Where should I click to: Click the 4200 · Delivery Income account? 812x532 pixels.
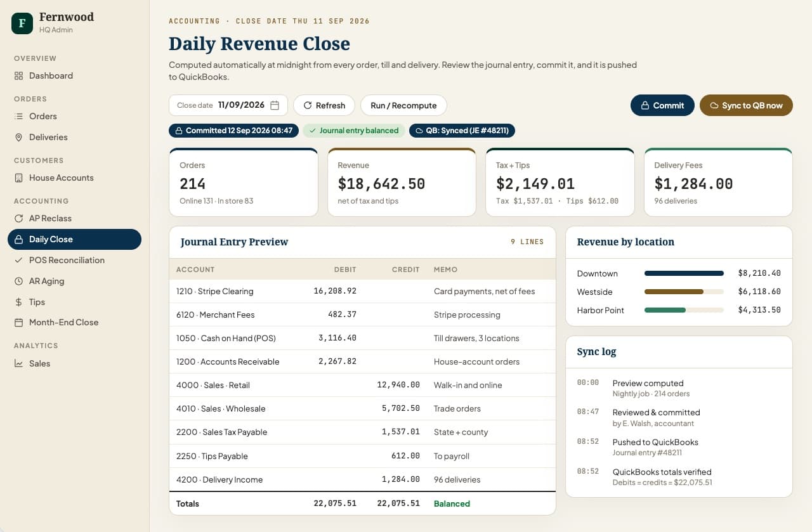[x=219, y=479]
